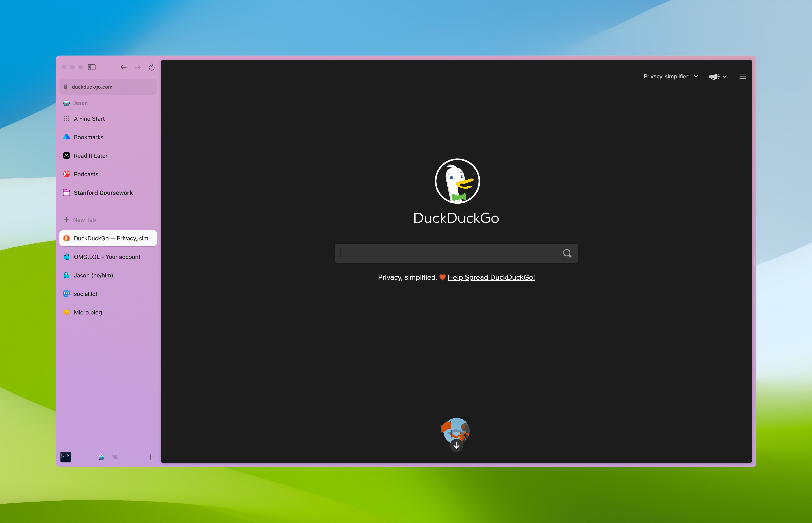Click the DuckDuckGo search input field
This screenshot has width=812, height=523.
(456, 253)
